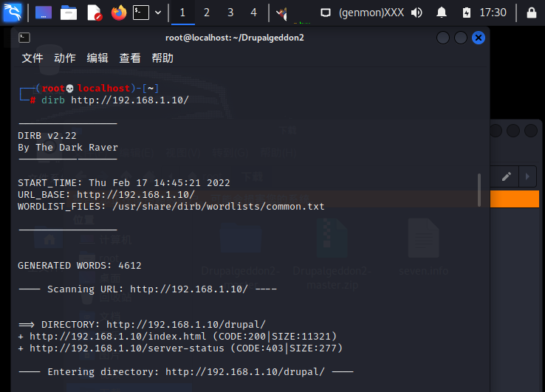545x392 pixels.
Task: Click the battery power manager icon
Action: [x=467, y=13]
